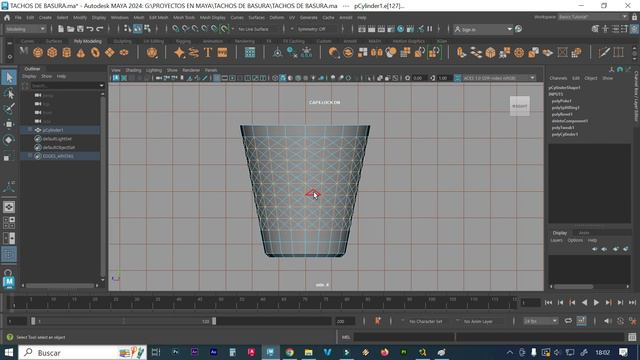Click the Undo arrow icon
Image resolution: width=640 pixels, height=360 pixels.
pos(90,29)
